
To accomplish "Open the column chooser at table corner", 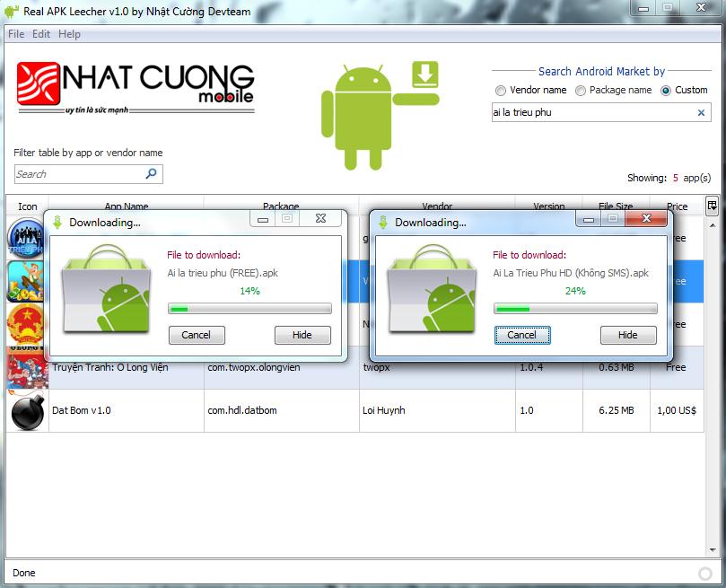I will 713,206.
